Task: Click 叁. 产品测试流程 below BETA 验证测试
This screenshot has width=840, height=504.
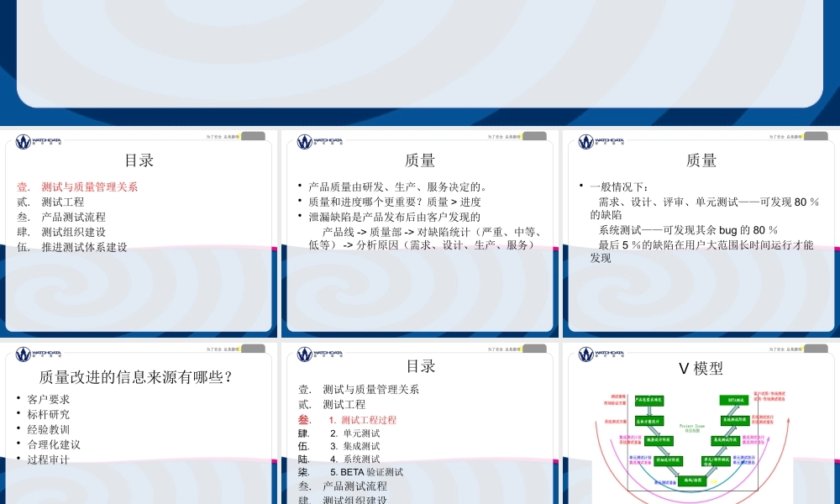Action: (x=343, y=486)
